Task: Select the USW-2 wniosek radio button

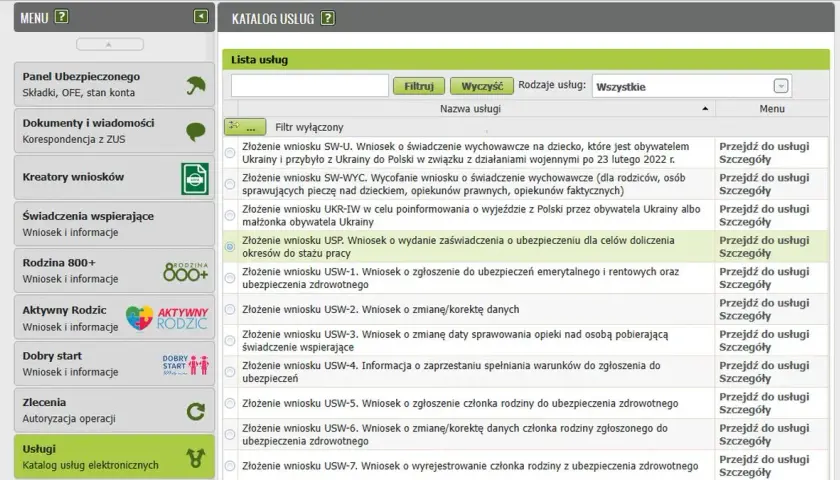Action: tap(230, 309)
